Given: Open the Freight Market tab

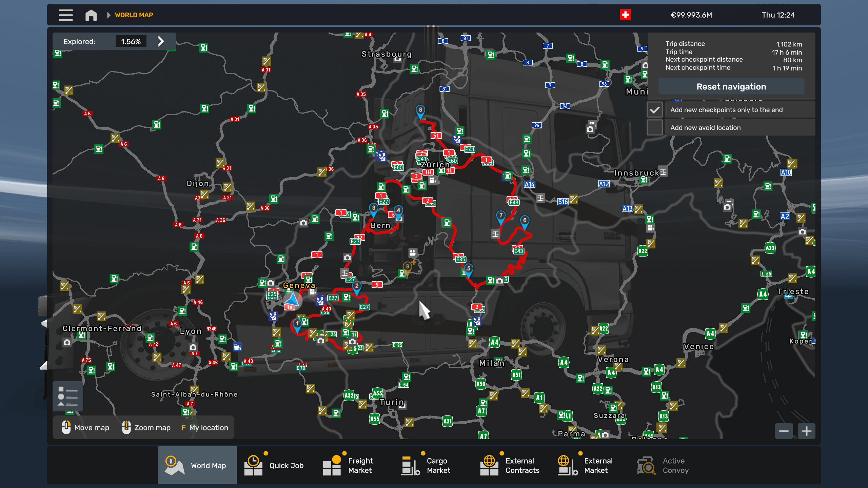Looking at the screenshot, I should (348, 465).
